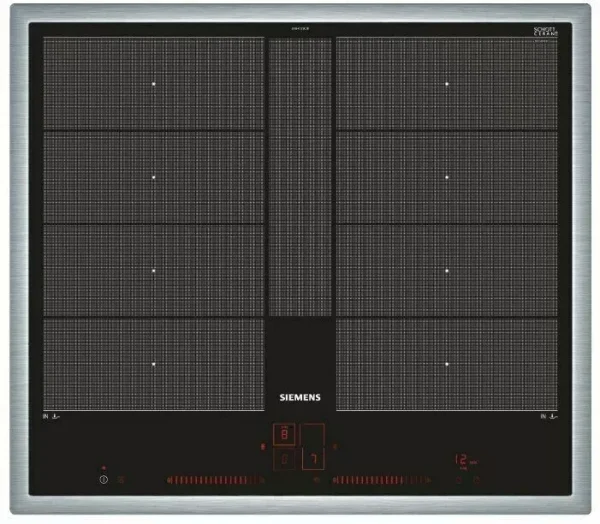Image resolution: width=600 pixels, height=524 pixels.
Task: Tap the 12 min timer readout
Action: (x=466, y=460)
